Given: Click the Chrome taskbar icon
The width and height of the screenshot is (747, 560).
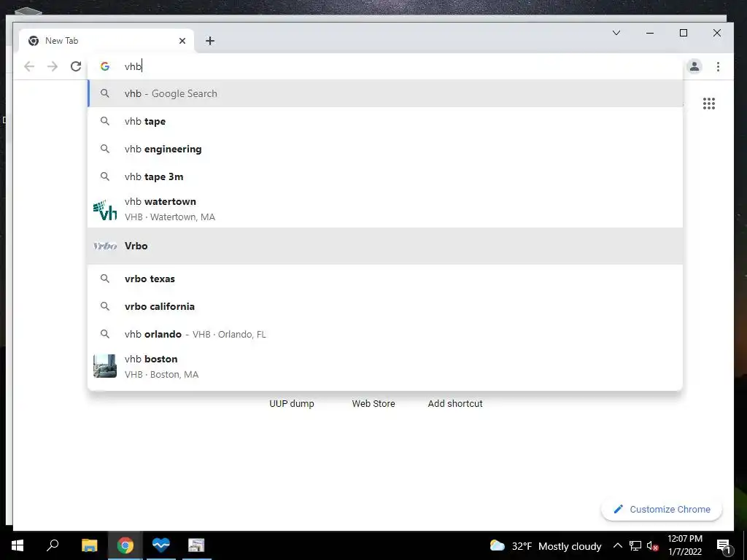Looking at the screenshot, I should point(125,545).
